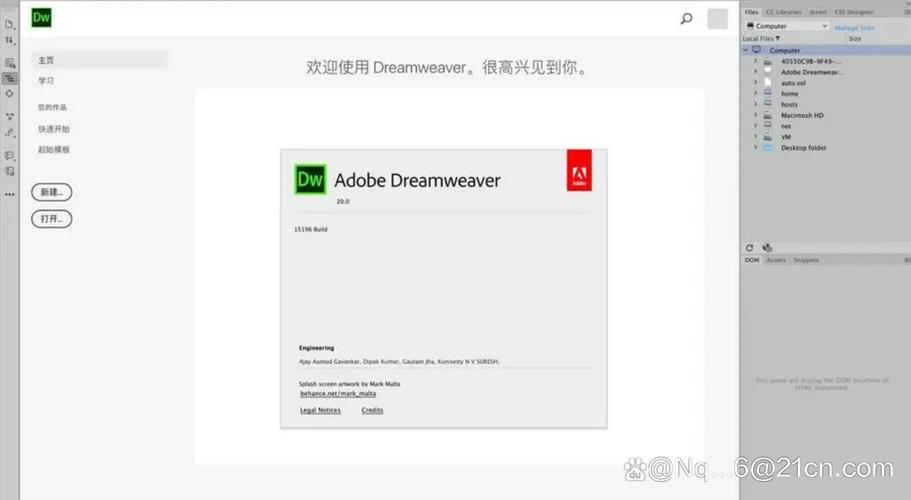Collapse the Computer root node
The image size is (911, 500).
[746, 50]
